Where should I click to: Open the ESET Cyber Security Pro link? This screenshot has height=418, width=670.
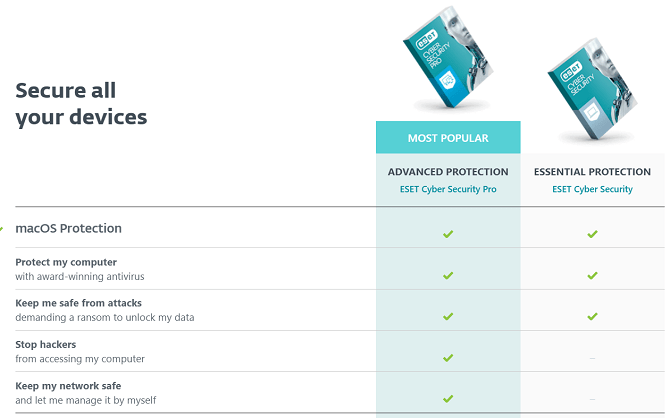(448, 189)
